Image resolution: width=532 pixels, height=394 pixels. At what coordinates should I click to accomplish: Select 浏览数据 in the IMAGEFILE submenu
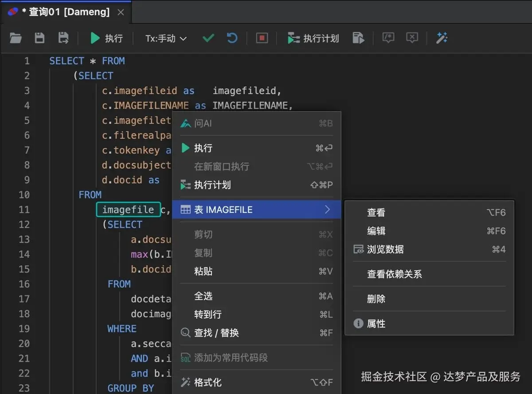tap(429, 249)
